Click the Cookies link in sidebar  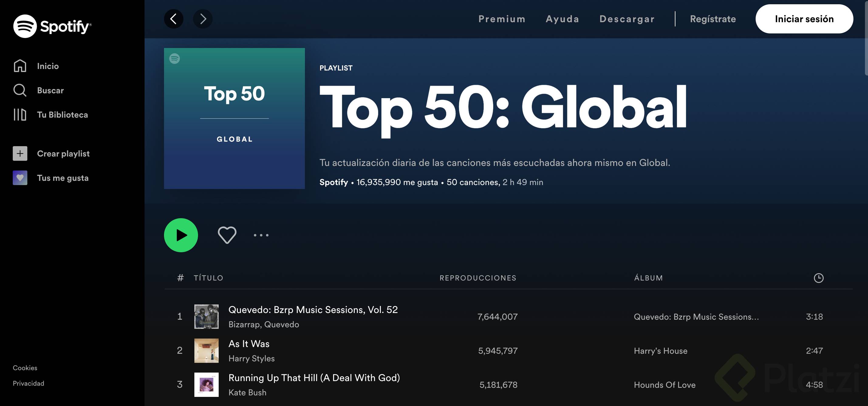[x=25, y=368]
